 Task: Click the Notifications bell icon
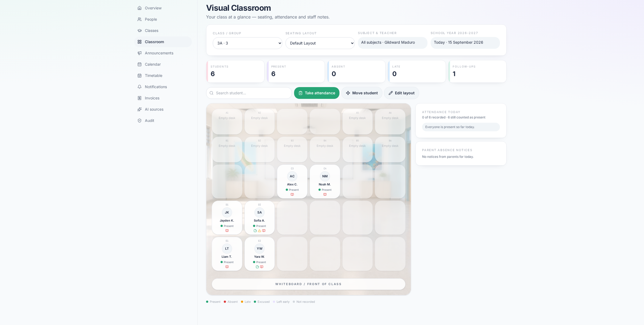point(139,87)
